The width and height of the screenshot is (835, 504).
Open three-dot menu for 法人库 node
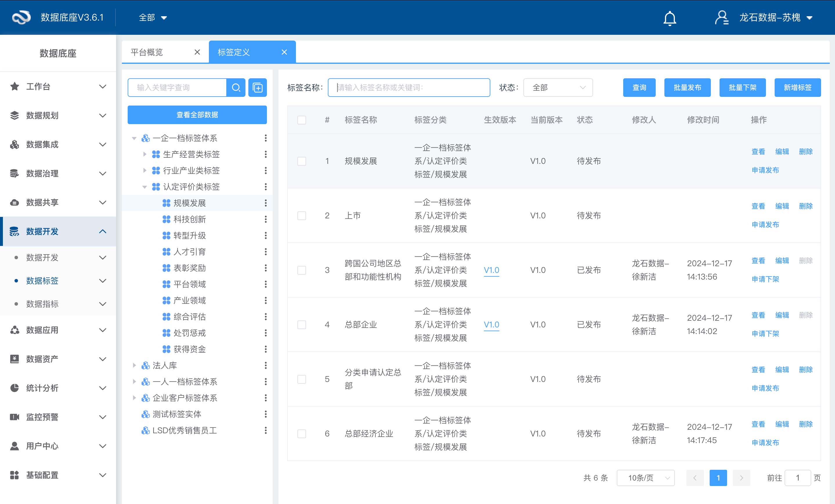click(x=266, y=365)
